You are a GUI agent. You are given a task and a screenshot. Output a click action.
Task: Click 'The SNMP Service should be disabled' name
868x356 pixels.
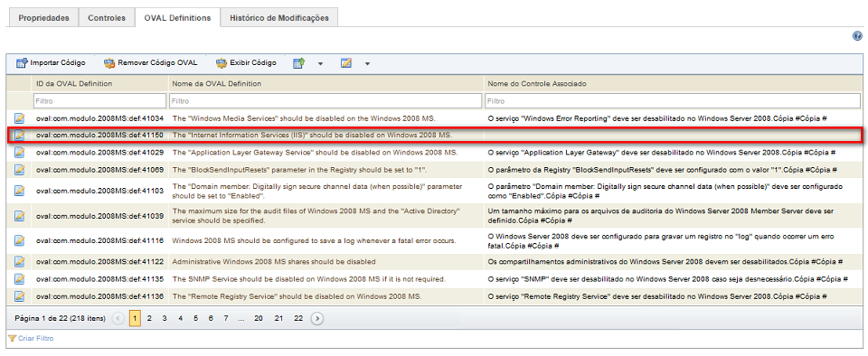coord(309,278)
